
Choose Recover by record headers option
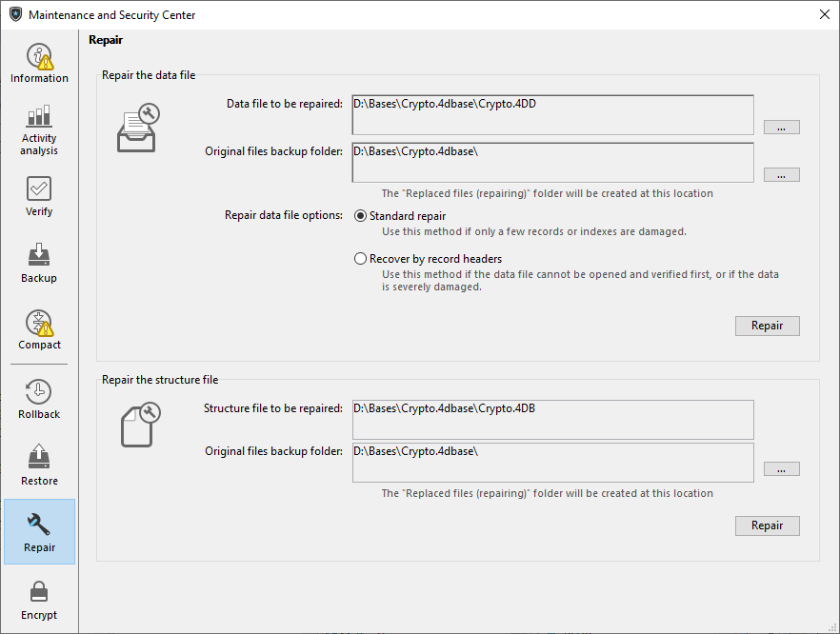tap(361, 258)
